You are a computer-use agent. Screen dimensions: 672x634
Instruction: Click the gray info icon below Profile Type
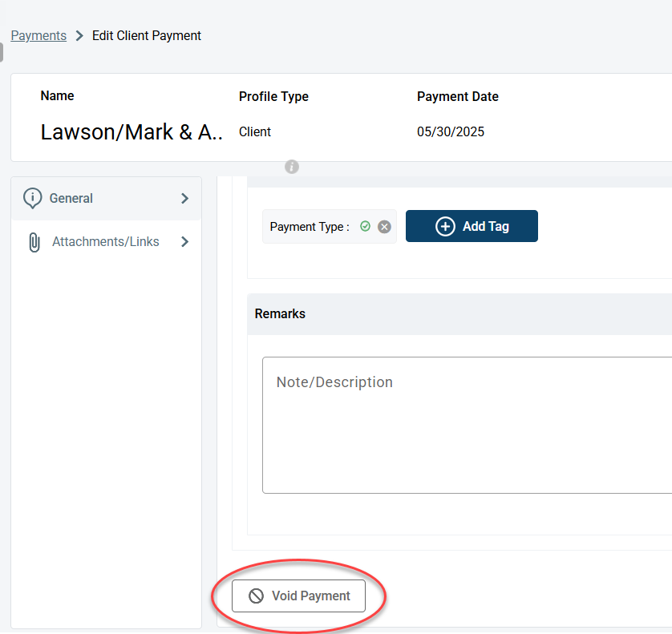click(x=292, y=167)
